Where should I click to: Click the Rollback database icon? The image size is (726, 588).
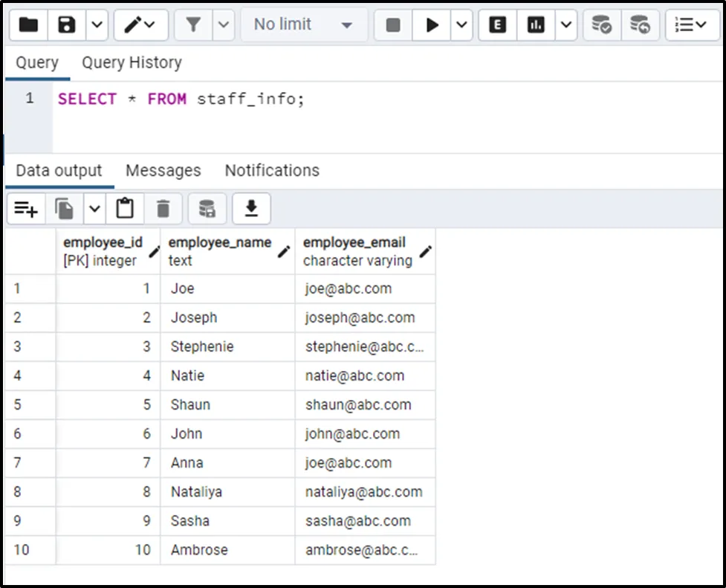click(x=640, y=25)
